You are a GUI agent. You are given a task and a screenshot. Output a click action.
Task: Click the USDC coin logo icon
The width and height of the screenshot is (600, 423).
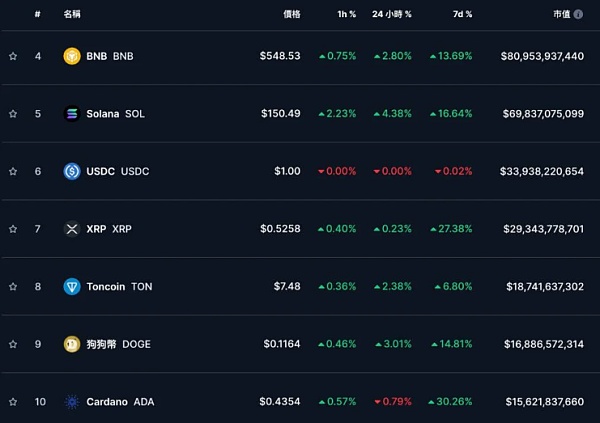71,171
